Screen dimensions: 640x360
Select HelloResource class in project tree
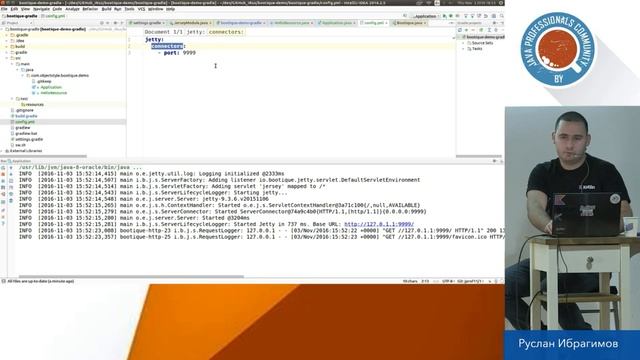(x=53, y=93)
